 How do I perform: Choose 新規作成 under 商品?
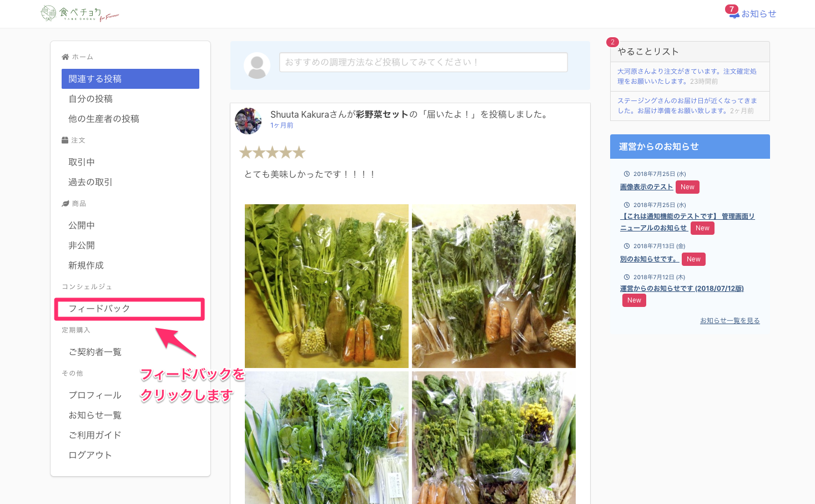click(x=86, y=265)
